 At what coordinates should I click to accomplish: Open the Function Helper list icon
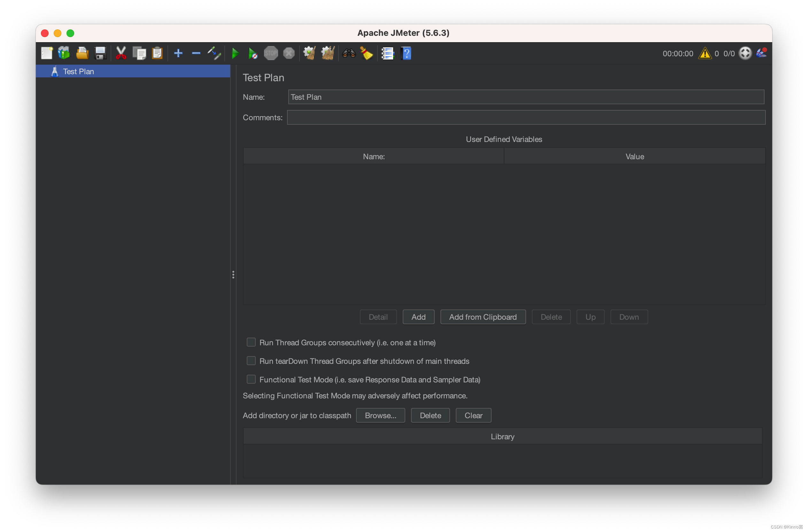click(x=387, y=53)
